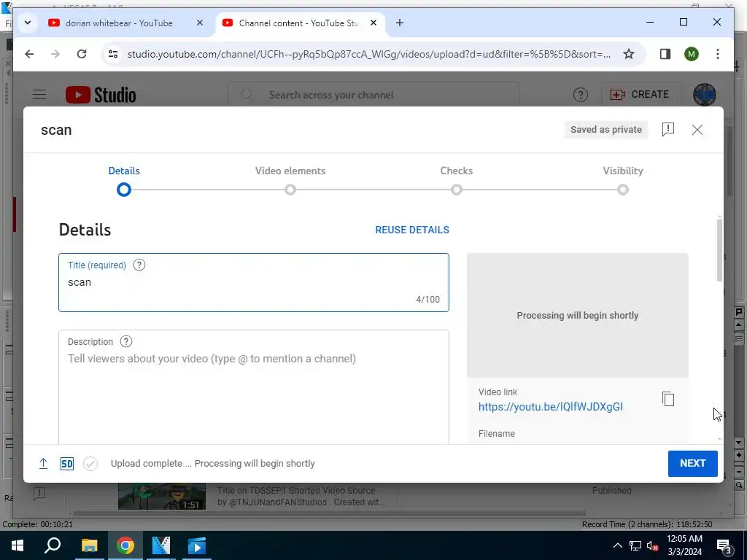Switch to dorian whitebear YouTube tab
The width and height of the screenshot is (747, 560).
(x=119, y=23)
